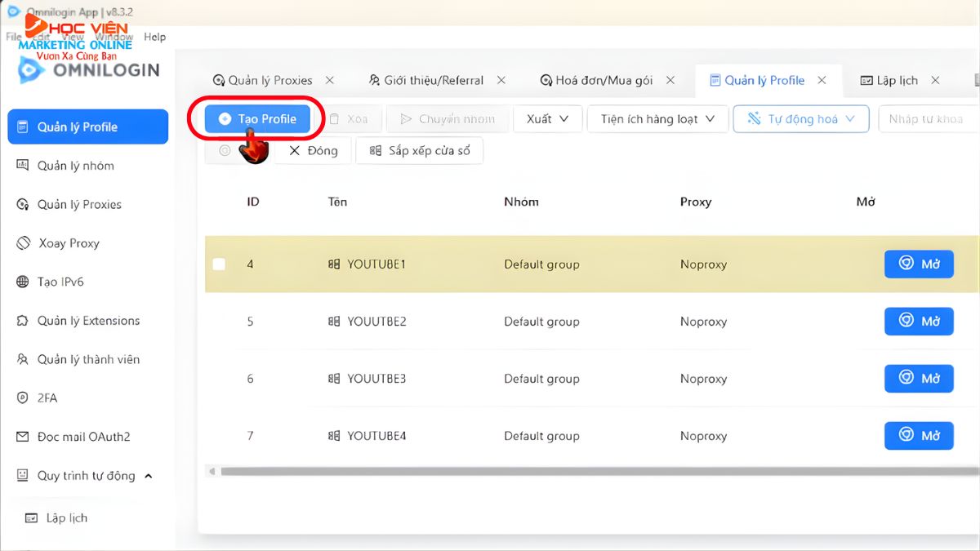Screen dimensions: 980x551
Task: Tick the checkbox for YOUTUBE1 row
Action: point(219,264)
